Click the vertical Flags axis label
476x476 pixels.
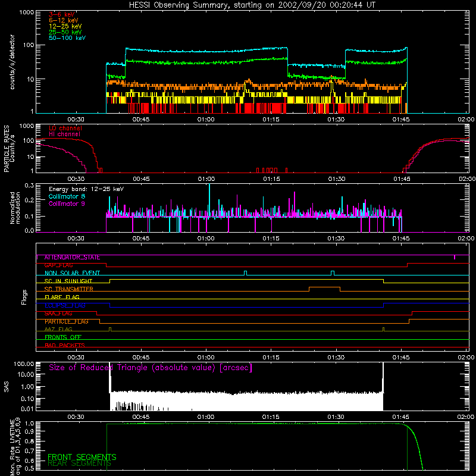24,297
